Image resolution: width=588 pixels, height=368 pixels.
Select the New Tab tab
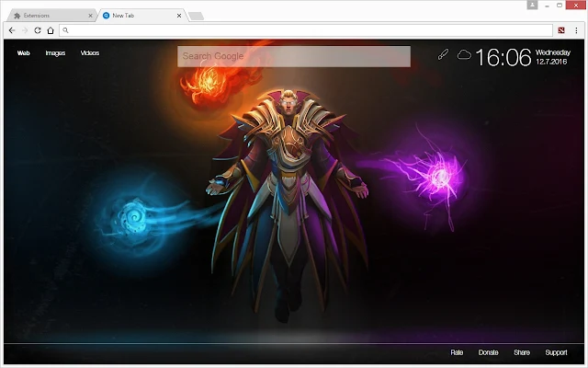coord(142,16)
